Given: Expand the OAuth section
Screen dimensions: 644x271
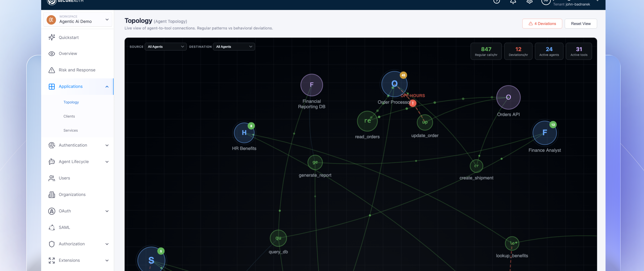Looking at the screenshot, I should point(107,211).
